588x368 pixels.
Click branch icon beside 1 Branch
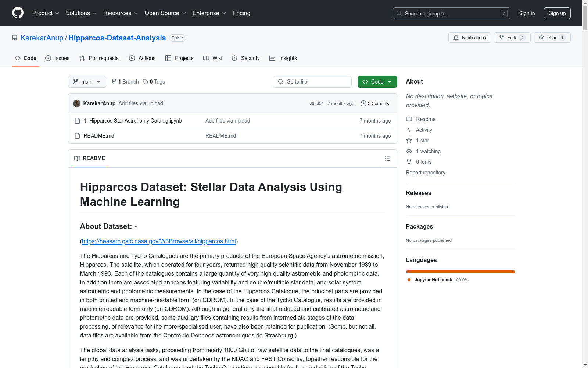click(x=114, y=82)
